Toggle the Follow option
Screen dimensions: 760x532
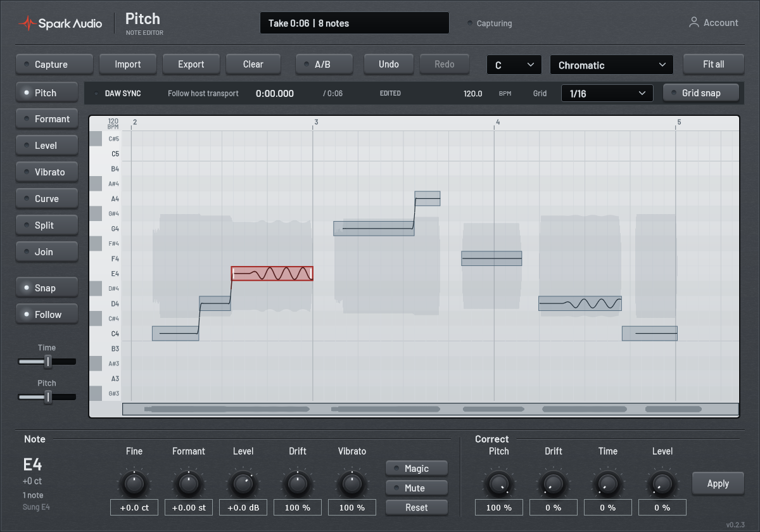pyautogui.click(x=47, y=314)
